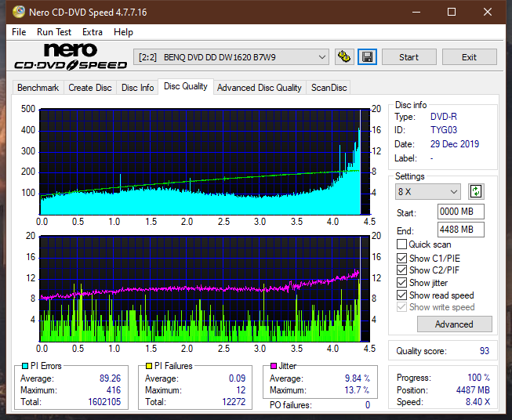Click the yellow PI Failures legend swatch

(x=148, y=366)
